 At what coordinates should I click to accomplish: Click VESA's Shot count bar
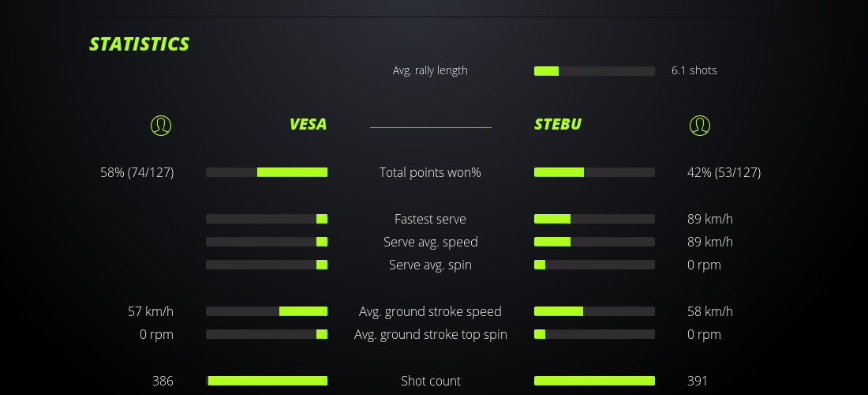pos(267,381)
